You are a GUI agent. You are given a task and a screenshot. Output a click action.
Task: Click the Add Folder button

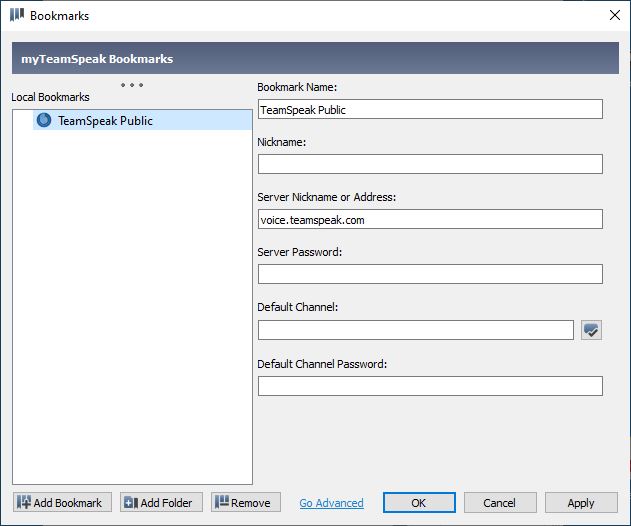point(161,502)
